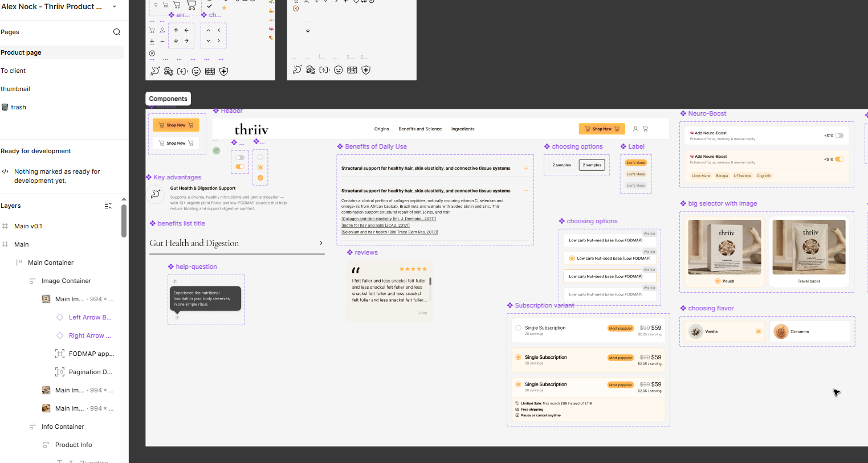Screen dimensions: 868x463
Task: Select the large quote mark in reviews card
Action: 356,270
